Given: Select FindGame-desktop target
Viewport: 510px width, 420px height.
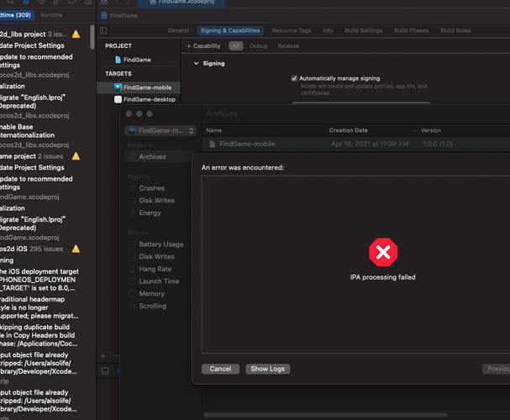Looking at the screenshot, I should pyautogui.click(x=145, y=99).
